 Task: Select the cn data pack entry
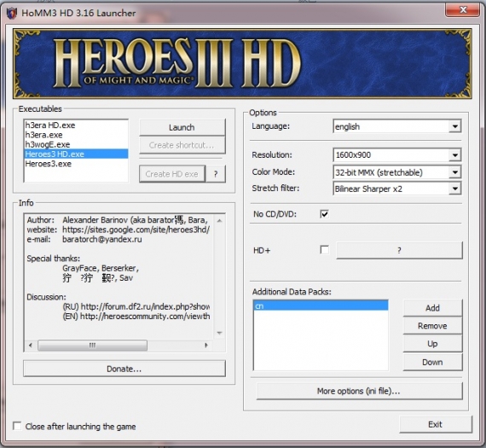(x=321, y=305)
